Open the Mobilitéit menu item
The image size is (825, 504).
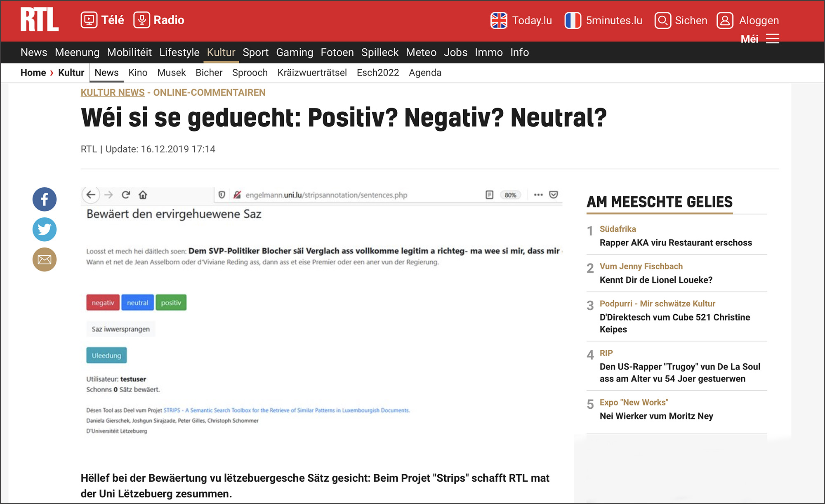pyautogui.click(x=129, y=52)
